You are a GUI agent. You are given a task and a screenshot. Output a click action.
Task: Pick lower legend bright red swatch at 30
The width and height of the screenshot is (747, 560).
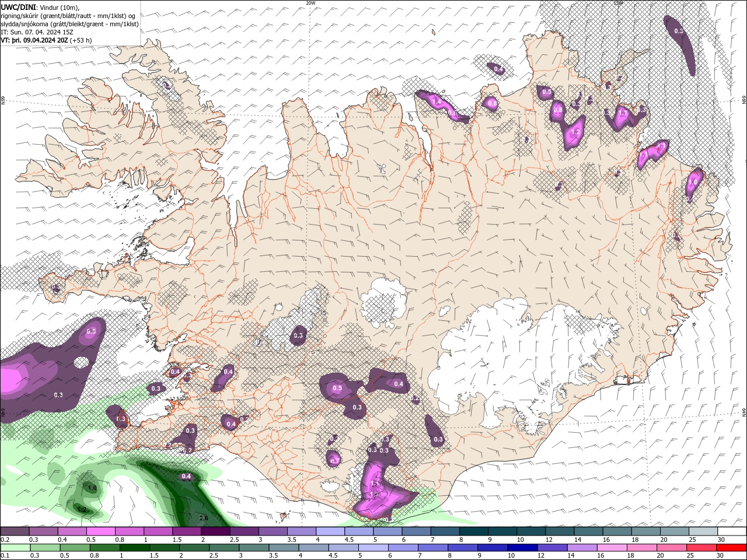coord(731,548)
